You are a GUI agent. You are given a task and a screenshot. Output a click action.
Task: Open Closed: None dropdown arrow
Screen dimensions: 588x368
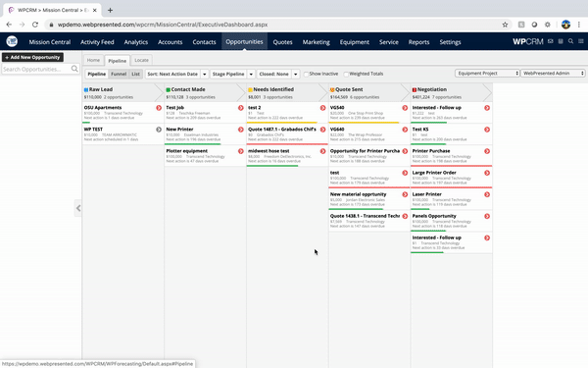click(296, 74)
